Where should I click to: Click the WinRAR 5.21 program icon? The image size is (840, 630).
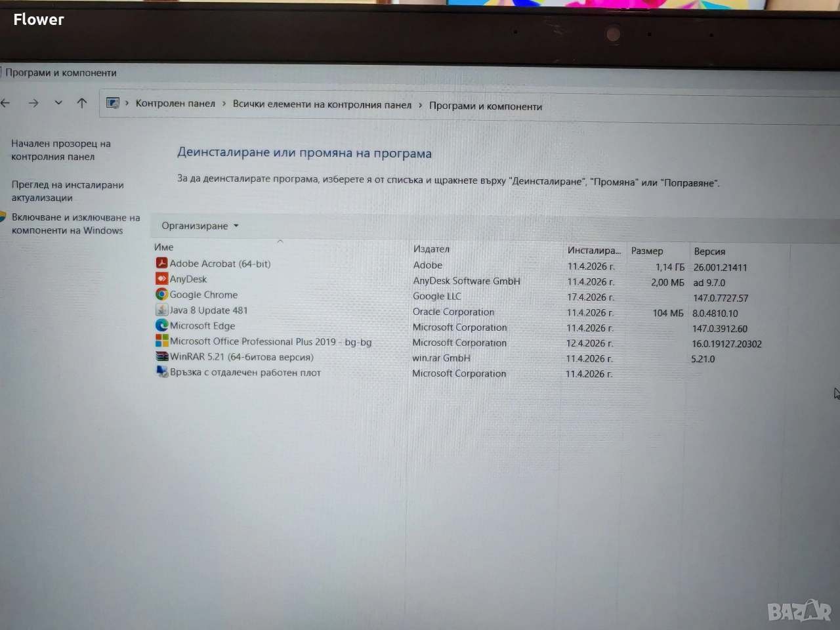[x=161, y=357]
